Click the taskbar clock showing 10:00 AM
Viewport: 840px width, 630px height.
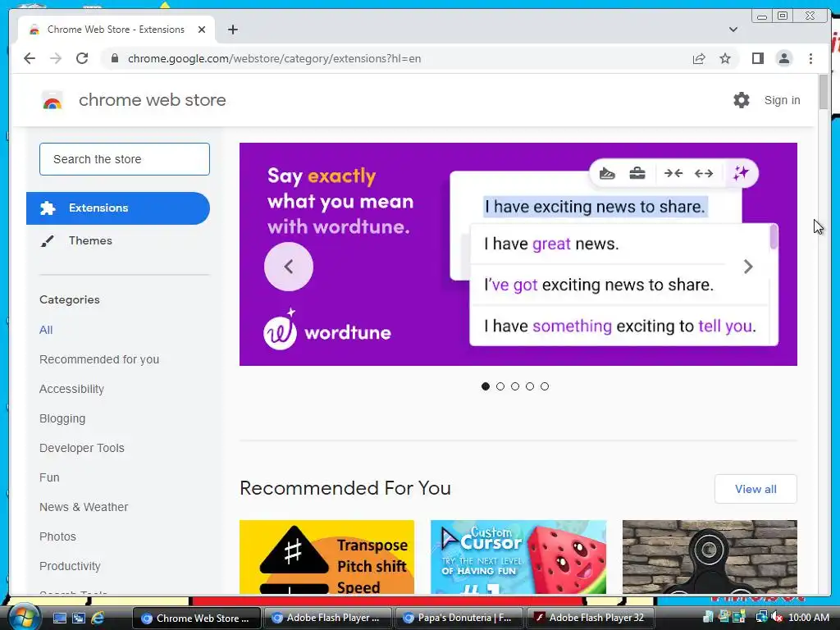[809, 618]
